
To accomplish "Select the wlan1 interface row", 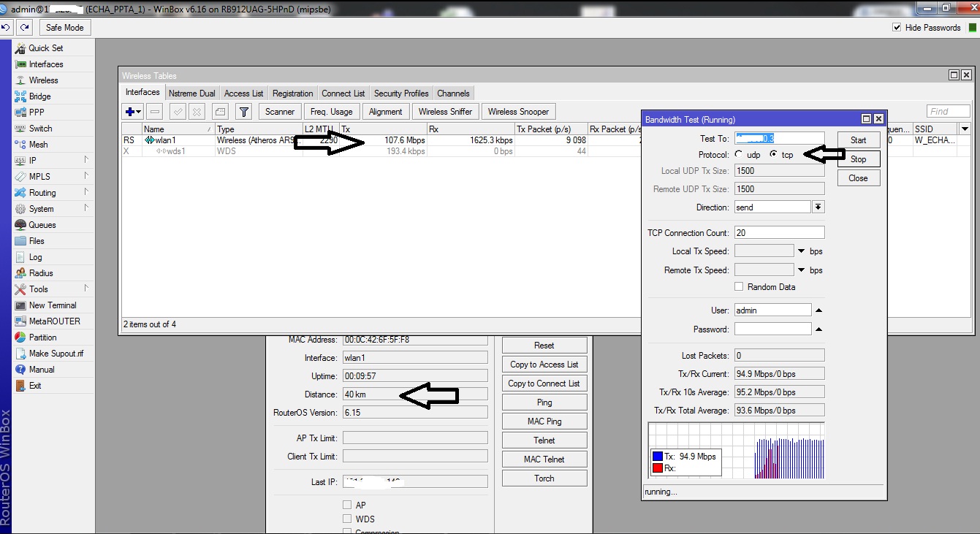I will [546, 140].
